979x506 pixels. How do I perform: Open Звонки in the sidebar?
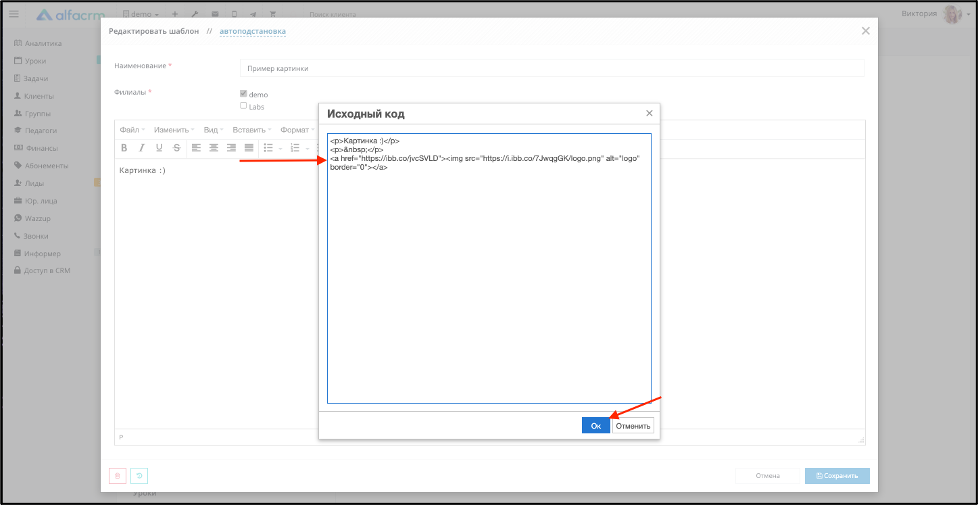31,236
